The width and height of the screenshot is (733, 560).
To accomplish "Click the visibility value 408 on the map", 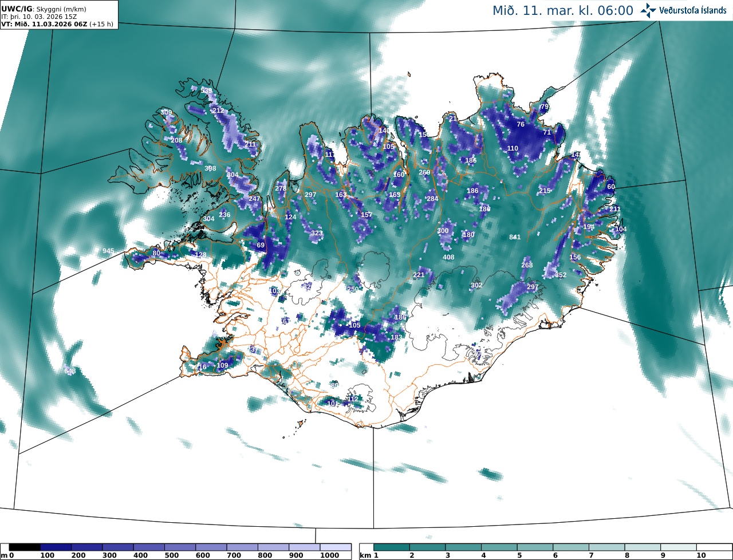I will click(448, 257).
